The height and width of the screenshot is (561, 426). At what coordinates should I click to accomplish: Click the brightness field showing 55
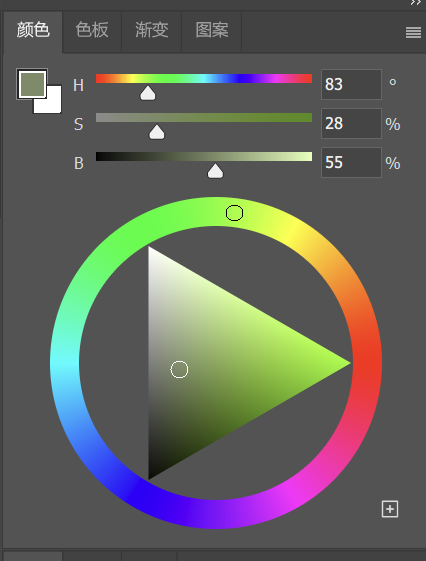[351, 162]
